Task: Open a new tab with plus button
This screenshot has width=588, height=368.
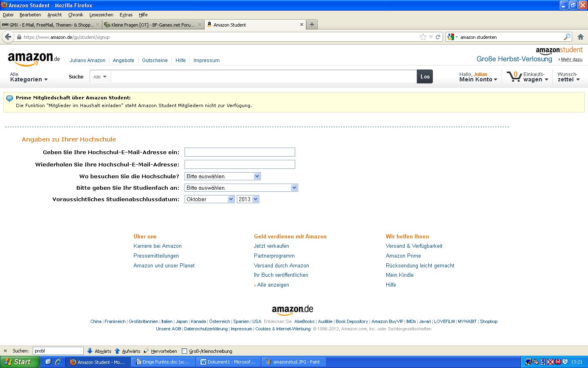Action: click(312, 25)
